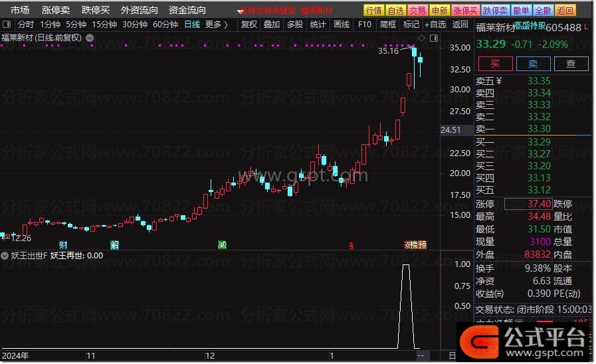
Task: Select the 画线 drawing tool
Action: tap(342, 25)
